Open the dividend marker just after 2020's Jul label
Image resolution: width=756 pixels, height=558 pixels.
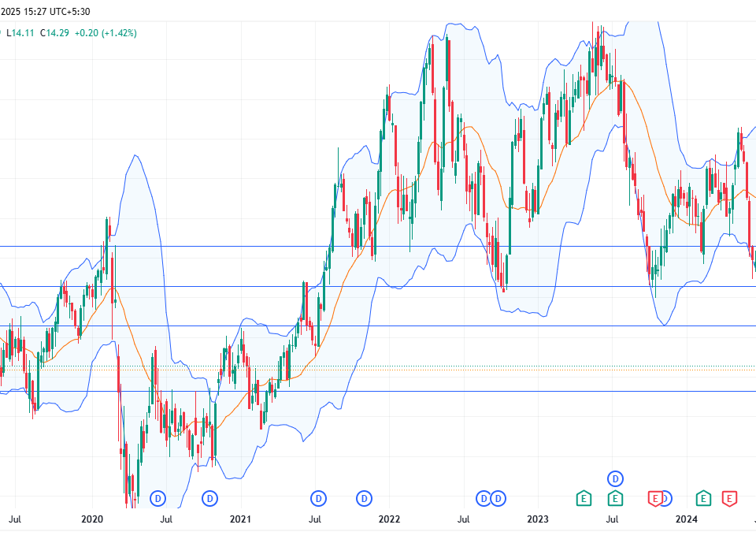click(x=157, y=498)
